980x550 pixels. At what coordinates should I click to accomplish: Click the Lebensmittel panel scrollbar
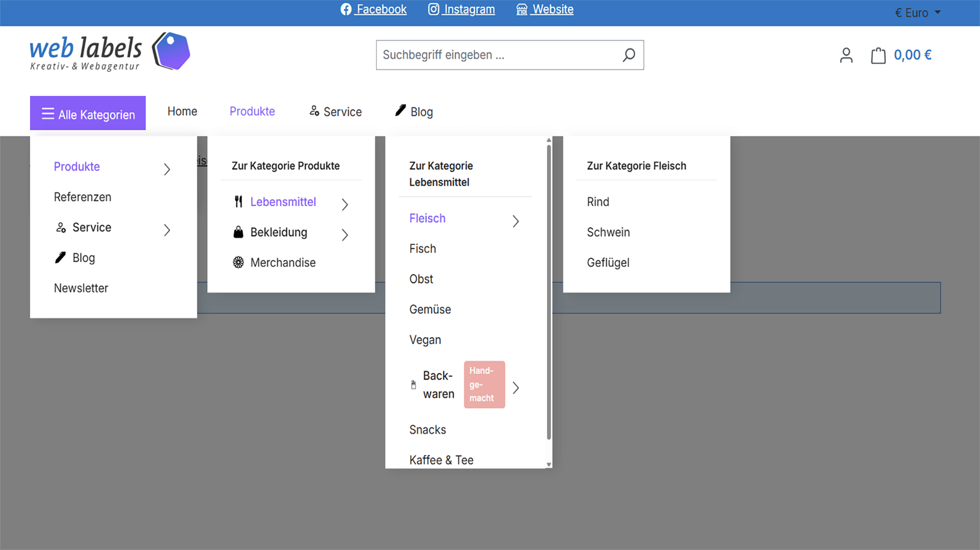(x=549, y=291)
